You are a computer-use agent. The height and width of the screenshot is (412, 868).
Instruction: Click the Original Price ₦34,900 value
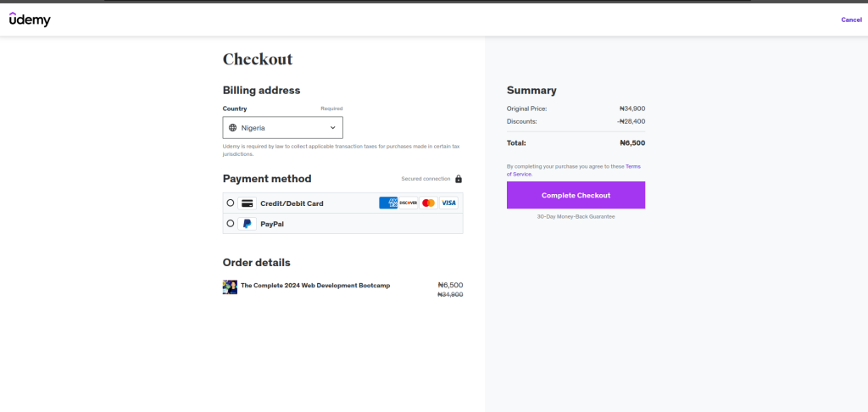632,109
